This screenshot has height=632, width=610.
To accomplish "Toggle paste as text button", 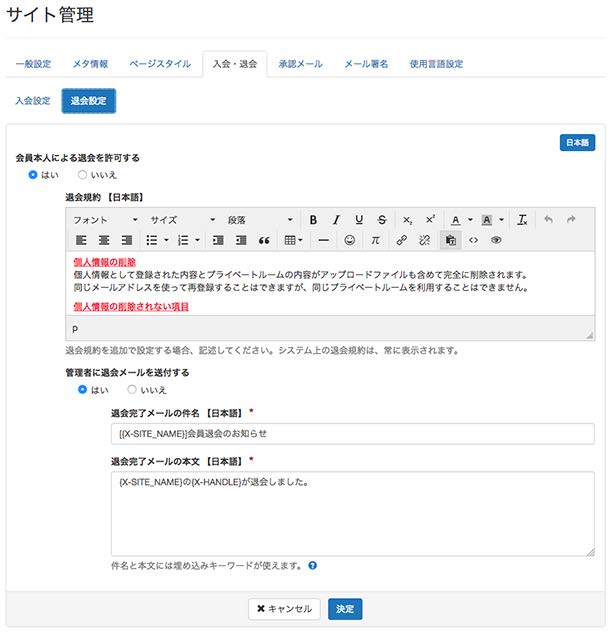I will (450, 240).
